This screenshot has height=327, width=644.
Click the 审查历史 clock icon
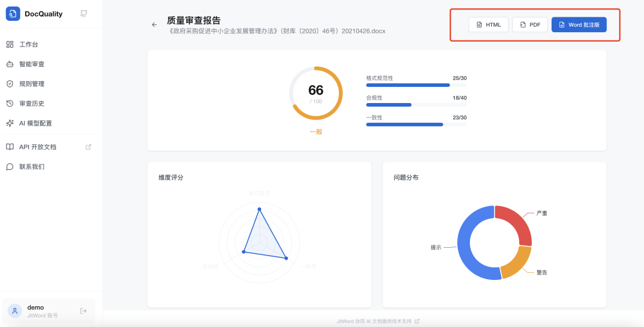coord(10,104)
